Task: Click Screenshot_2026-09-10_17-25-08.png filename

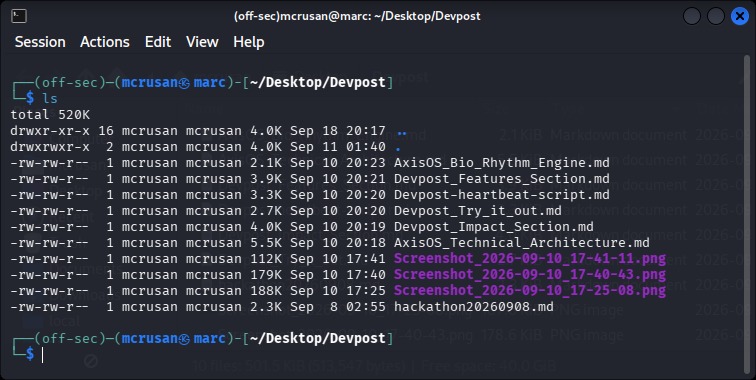Action: click(530, 290)
